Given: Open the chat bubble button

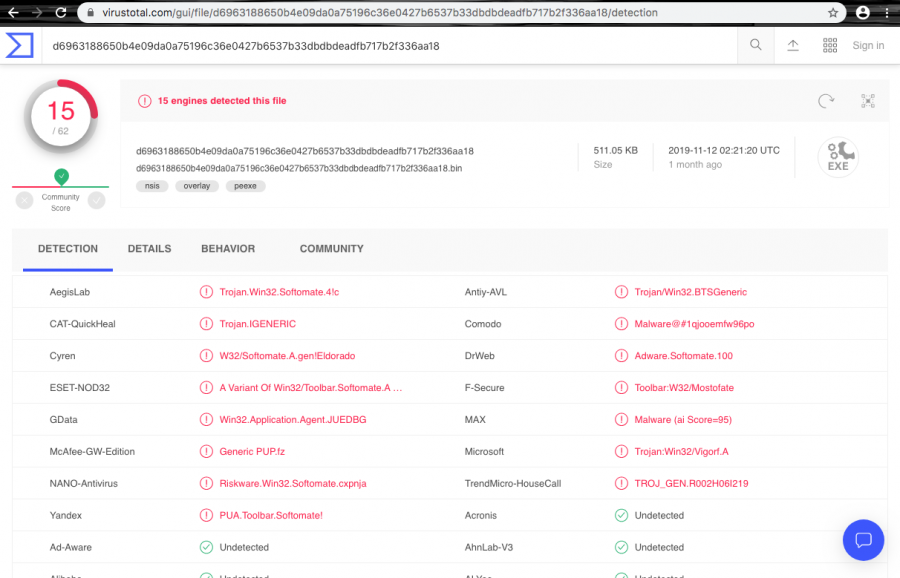Looking at the screenshot, I should tap(863, 540).
